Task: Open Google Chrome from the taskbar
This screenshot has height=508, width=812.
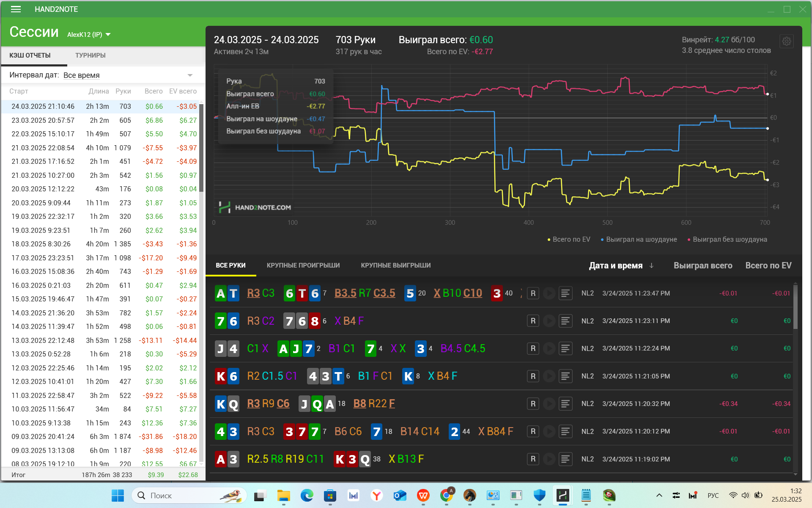Action: click(446, 495)
